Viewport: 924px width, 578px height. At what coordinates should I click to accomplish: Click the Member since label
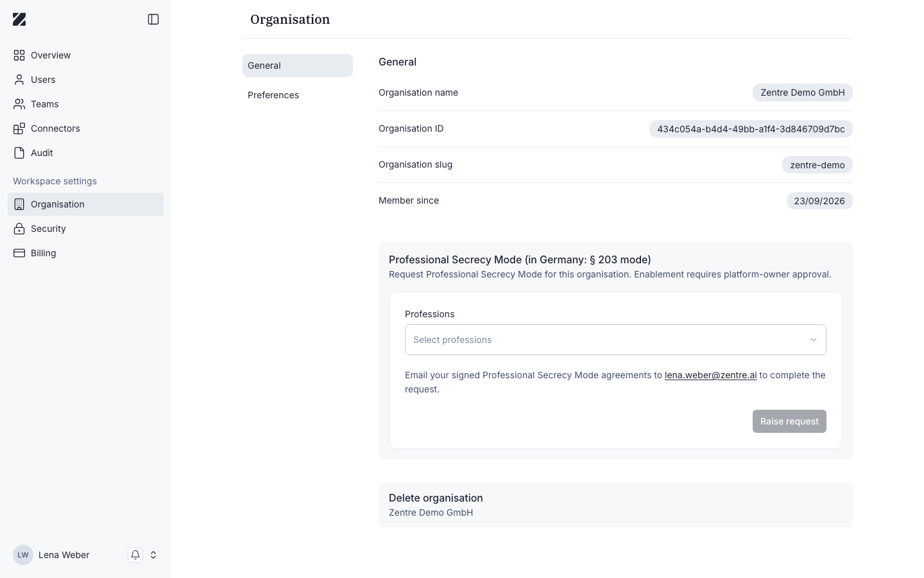(409, 200)
